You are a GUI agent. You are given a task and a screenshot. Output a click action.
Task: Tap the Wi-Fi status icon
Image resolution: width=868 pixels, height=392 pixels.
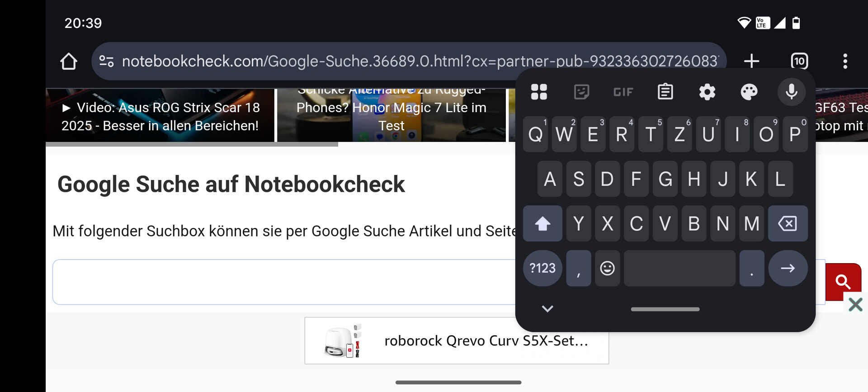744,23
